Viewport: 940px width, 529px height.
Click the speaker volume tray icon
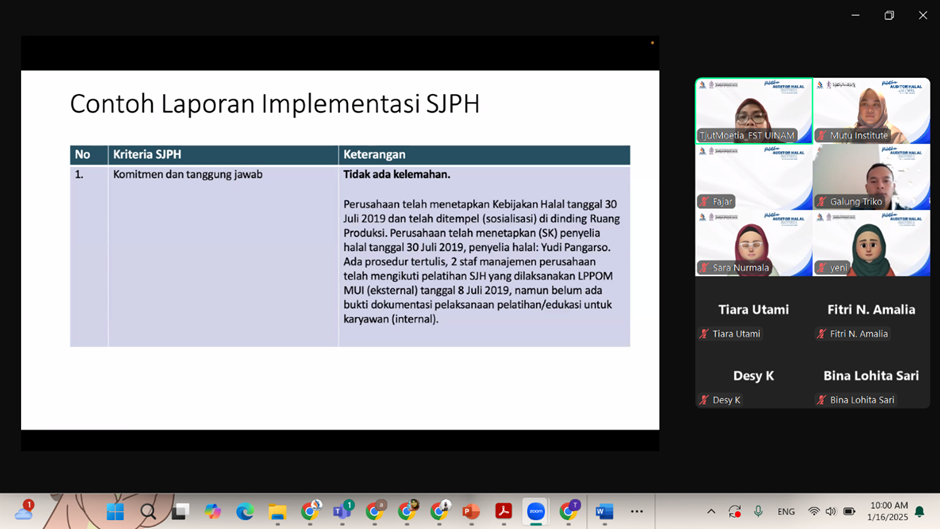(x=830, y=511)
